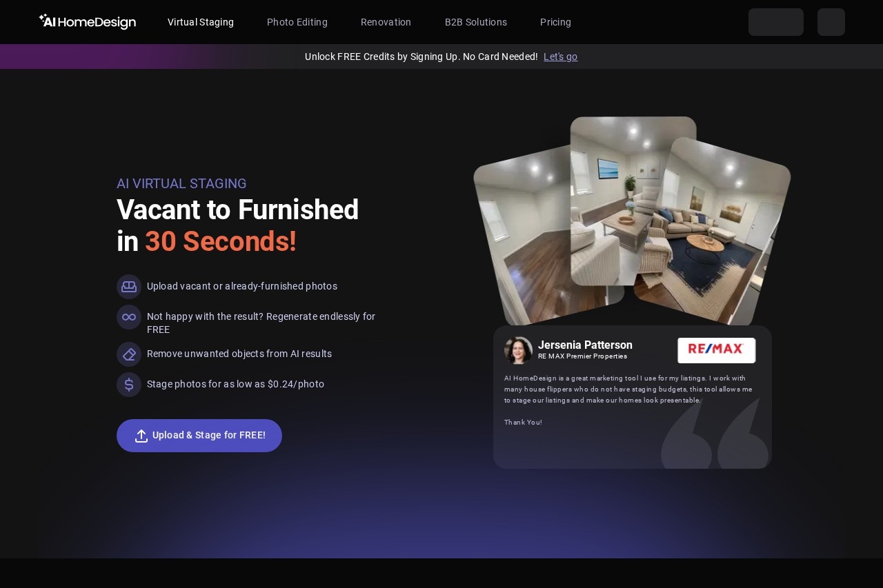This screenshot has height=588, width=883.
Task: Click the RE/MAX logo in the testimonial
Action: point(716,350)
